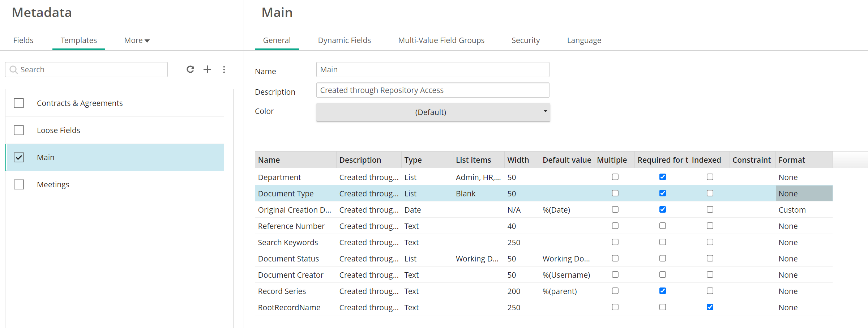Screen dimensions: 868x328
Task: Check the Contracts & Agreements checkbox
Action: pyautogui.click(x=19, y=103)
